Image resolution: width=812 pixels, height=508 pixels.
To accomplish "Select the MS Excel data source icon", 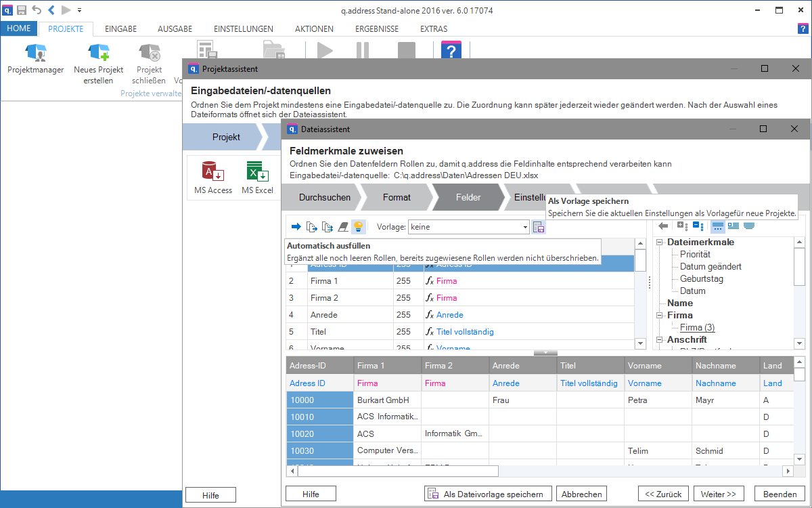I will pyautogui.click(x=257, y=177).
